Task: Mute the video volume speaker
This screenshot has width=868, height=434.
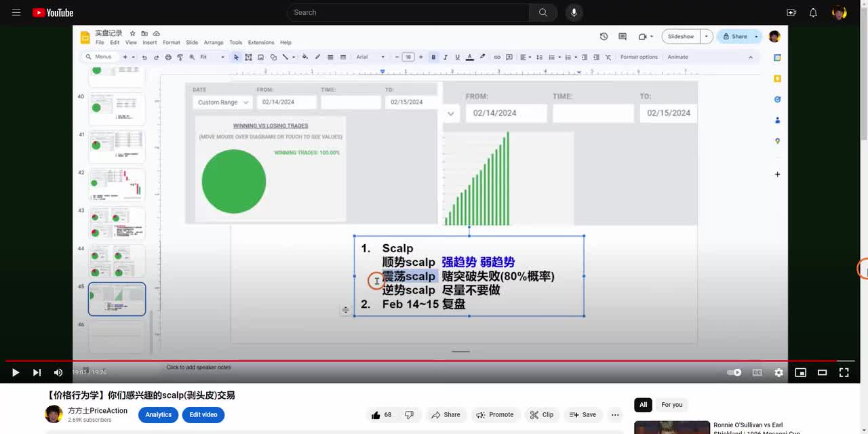Action: point(58,372)
